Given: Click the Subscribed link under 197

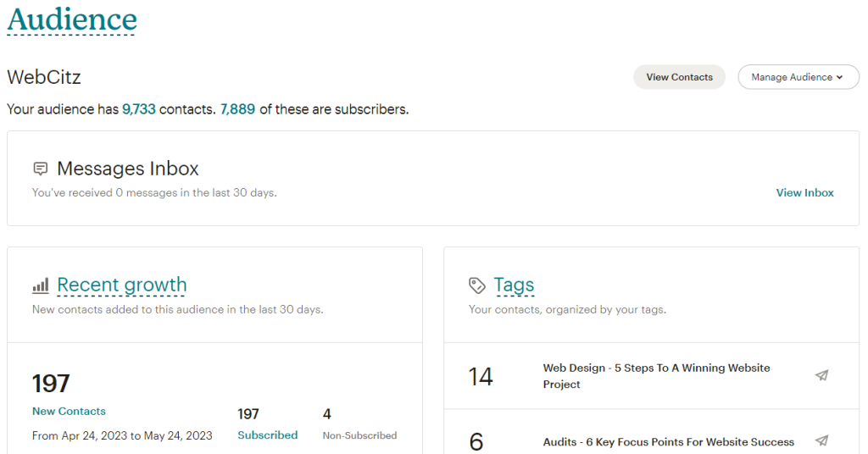Looking at the screenshot, I should pyautogui.click(x=267, y=435).
